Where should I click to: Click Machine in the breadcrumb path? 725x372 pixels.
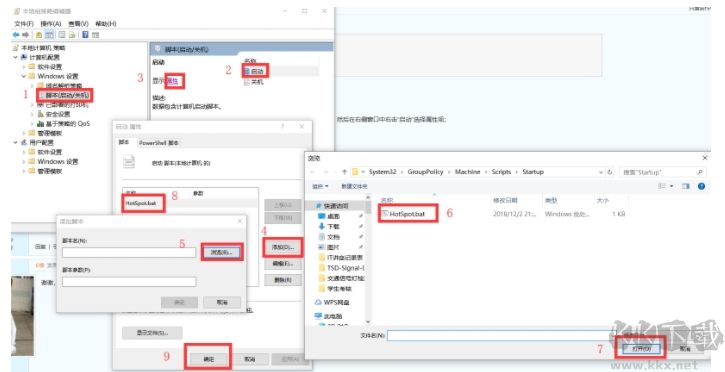coord(467,172)
